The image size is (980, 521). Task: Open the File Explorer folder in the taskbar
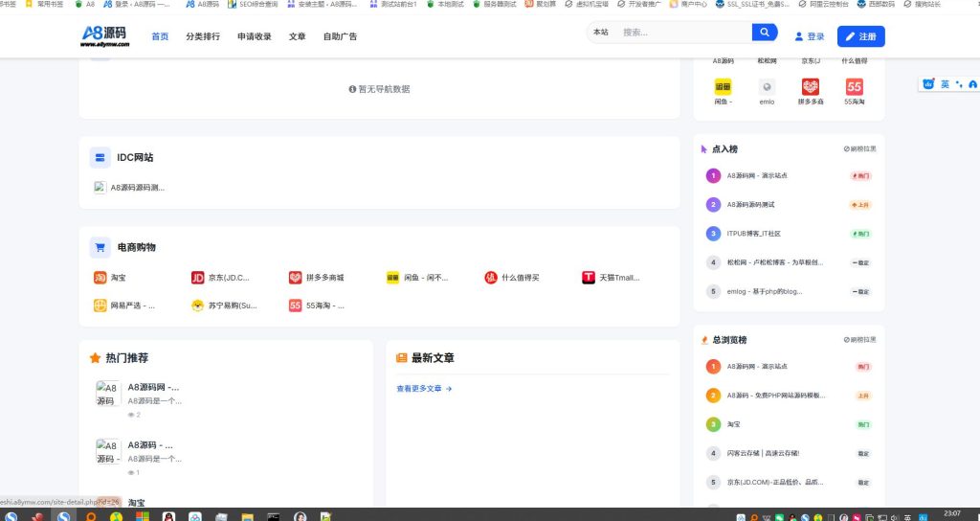pos(248,516)
